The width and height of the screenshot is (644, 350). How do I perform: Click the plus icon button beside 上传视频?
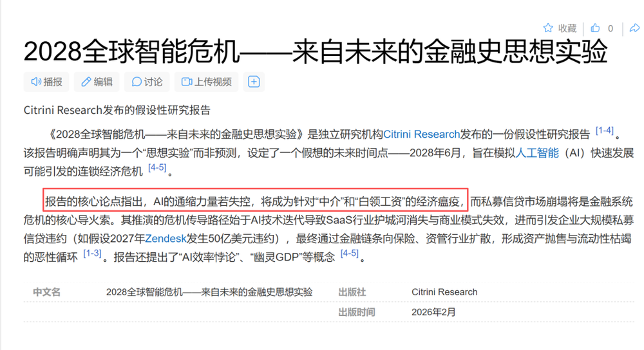[254, 82]
